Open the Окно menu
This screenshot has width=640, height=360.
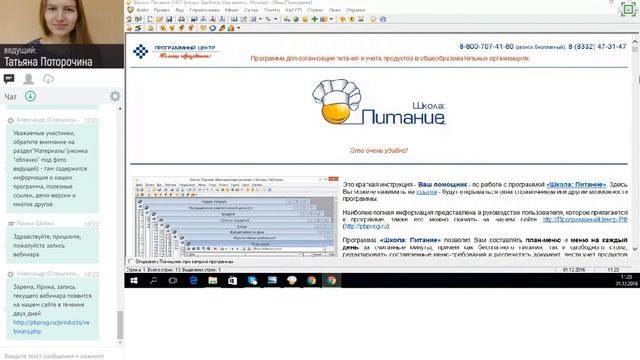pyautogui.click(x=335, y=10)
